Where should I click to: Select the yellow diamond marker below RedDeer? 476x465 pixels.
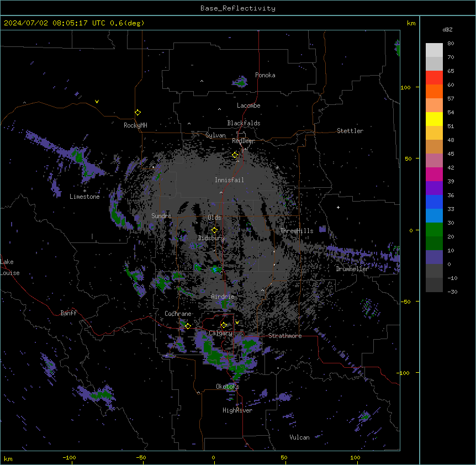pos(235,155)
